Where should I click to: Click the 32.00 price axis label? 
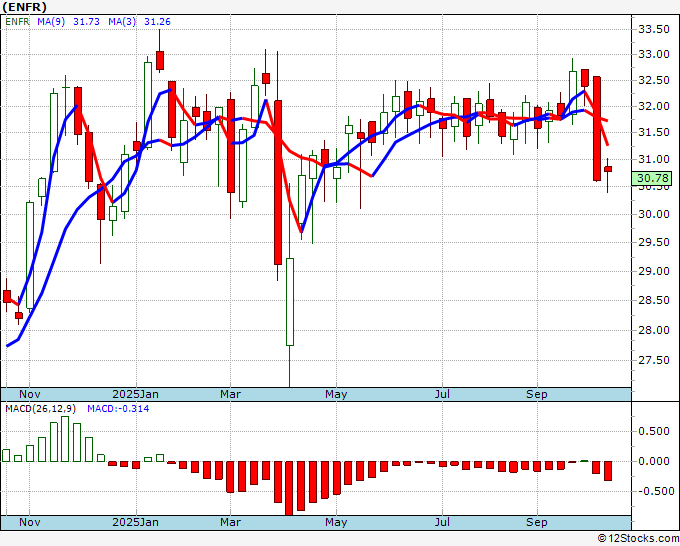coord(654,107)
